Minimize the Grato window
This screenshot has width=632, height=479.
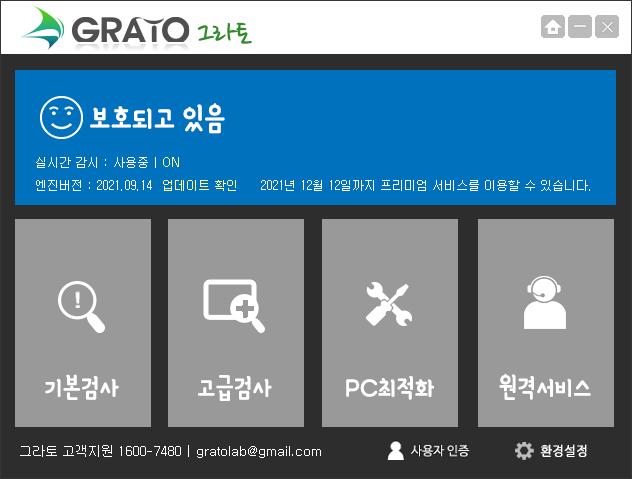(580, 27)
